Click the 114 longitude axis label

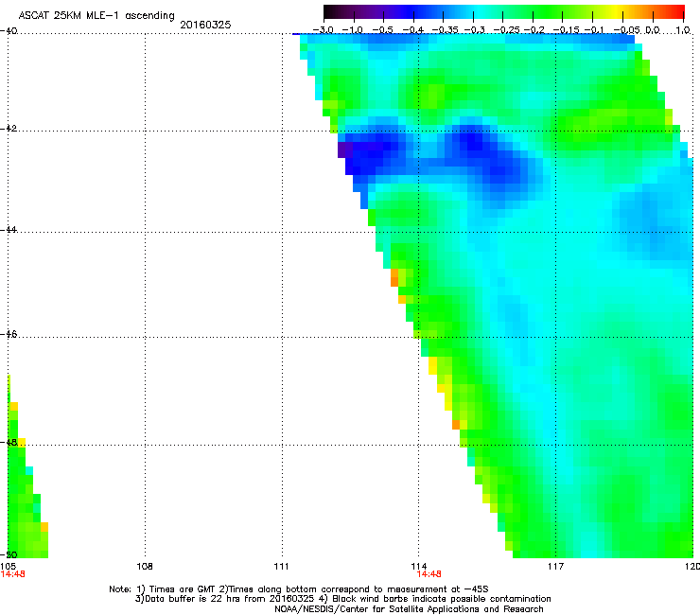pyautogui.click(x=418, y=567)
